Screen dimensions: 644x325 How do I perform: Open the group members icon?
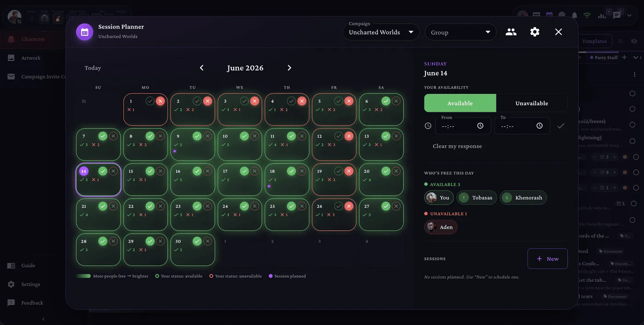[x=511, y=32]
